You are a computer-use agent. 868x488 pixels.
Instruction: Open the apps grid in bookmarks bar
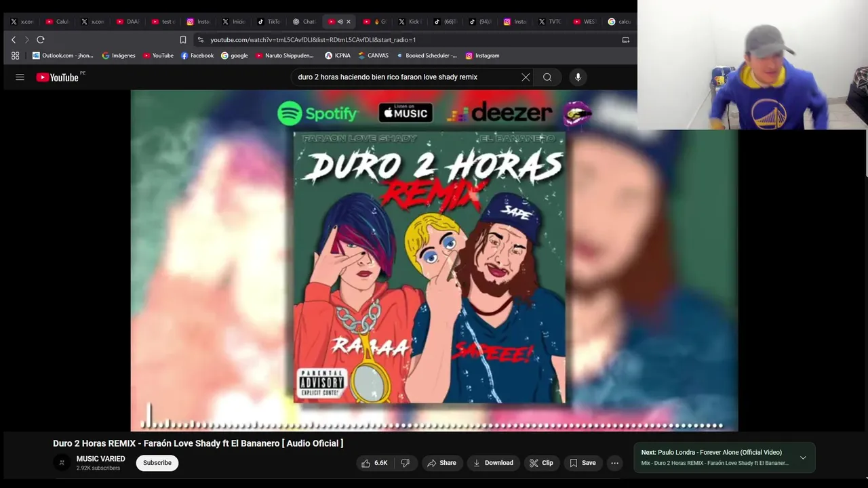[16, 56]
